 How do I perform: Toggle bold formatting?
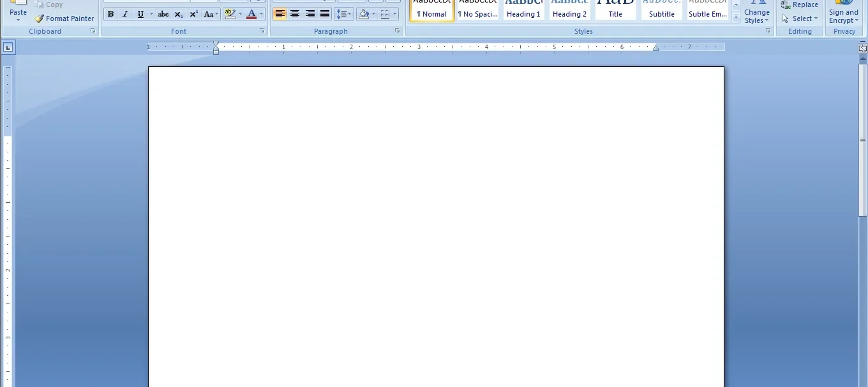[x=110, y=14]
